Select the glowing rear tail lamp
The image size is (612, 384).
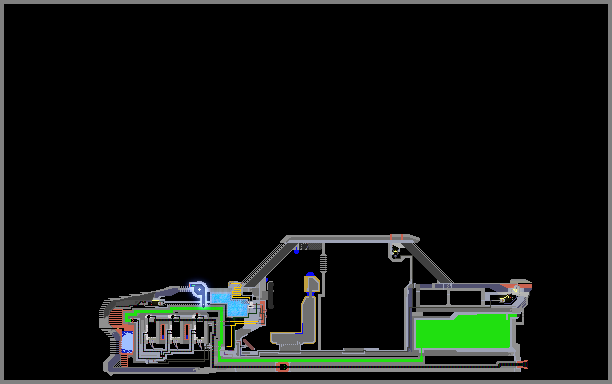point(516,289)
